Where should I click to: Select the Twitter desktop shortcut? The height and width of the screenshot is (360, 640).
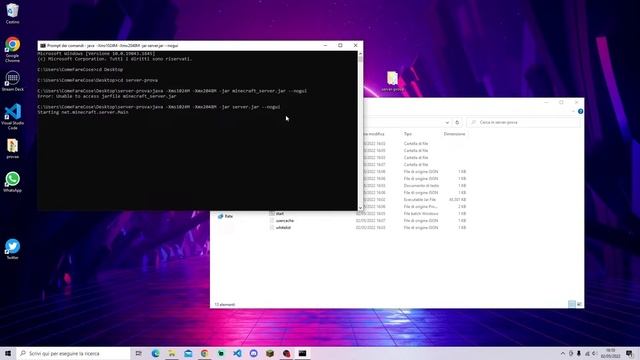pyautogui.click(x=12, y=249)
